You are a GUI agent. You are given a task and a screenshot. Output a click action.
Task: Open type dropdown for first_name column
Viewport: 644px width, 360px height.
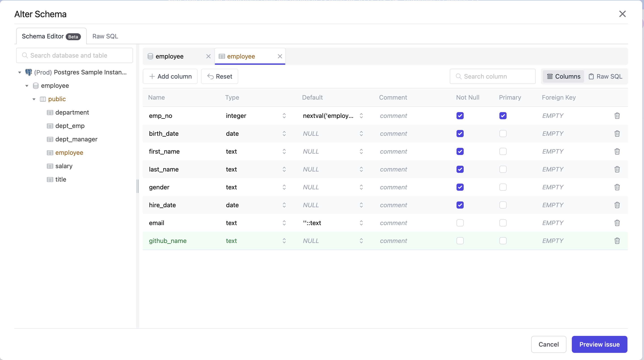coord(284,151)
